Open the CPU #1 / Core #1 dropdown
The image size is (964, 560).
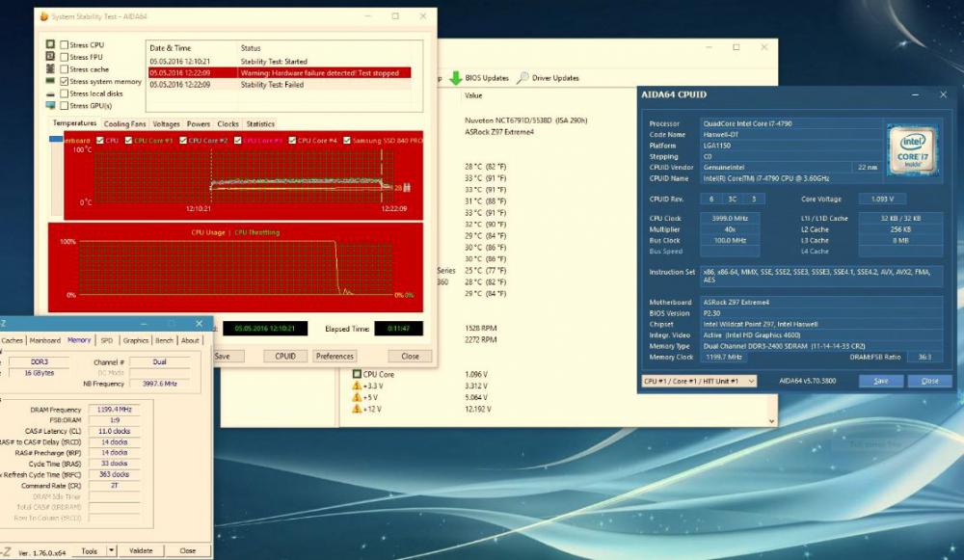699,381
